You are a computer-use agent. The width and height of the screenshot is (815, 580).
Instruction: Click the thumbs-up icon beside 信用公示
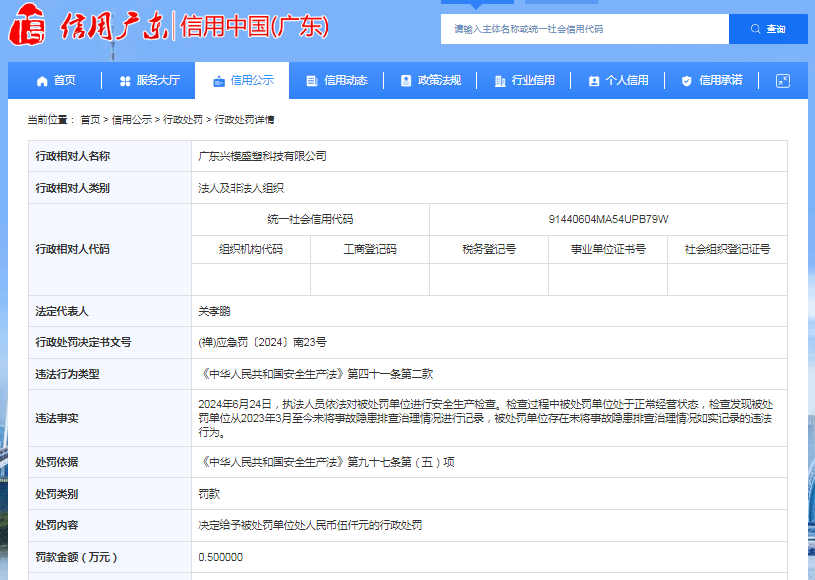(x=218, y=81)
